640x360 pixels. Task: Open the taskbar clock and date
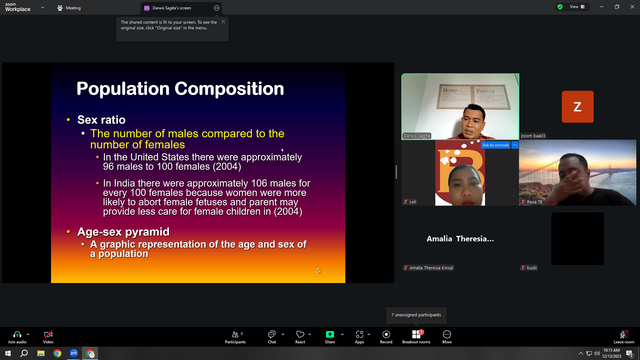coord(611,353)
